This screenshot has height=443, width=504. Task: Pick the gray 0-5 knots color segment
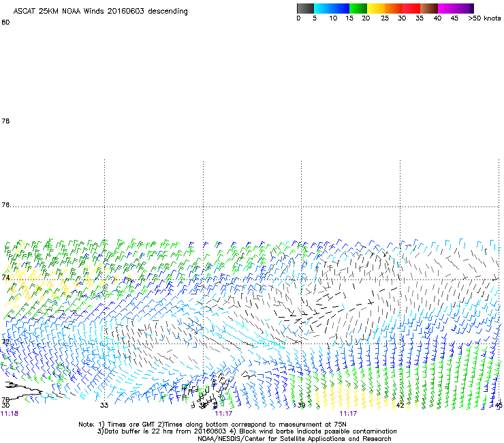coord(305,8)
